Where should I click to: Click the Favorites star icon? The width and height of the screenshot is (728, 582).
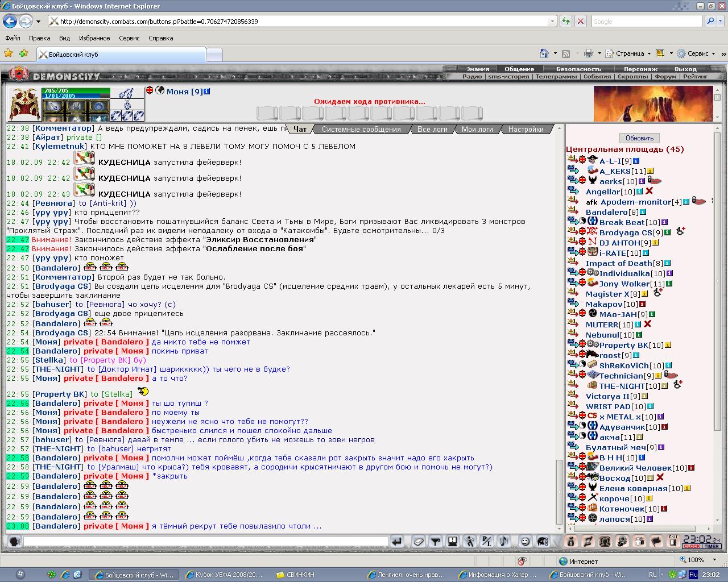click(9, 53)
